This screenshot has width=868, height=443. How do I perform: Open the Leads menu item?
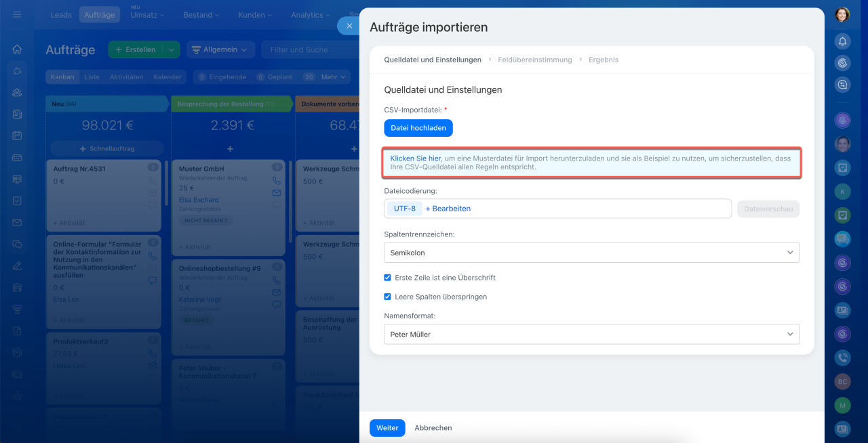61,15
